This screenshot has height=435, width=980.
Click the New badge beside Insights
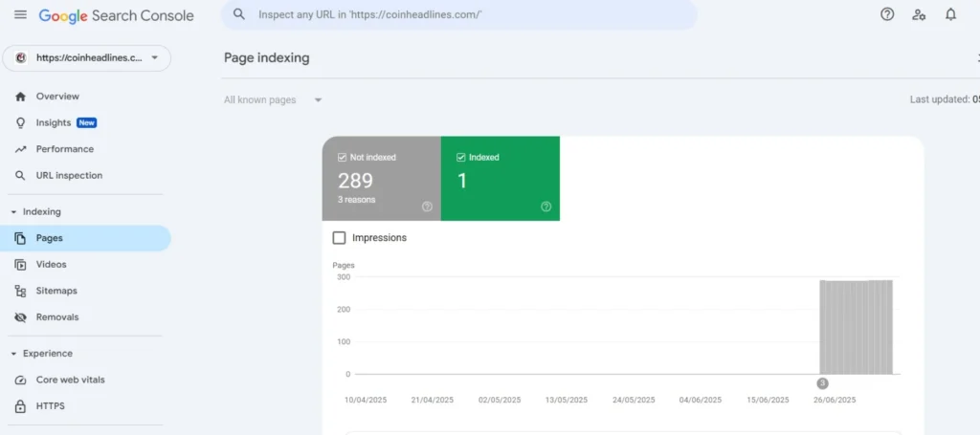[86, 123]
